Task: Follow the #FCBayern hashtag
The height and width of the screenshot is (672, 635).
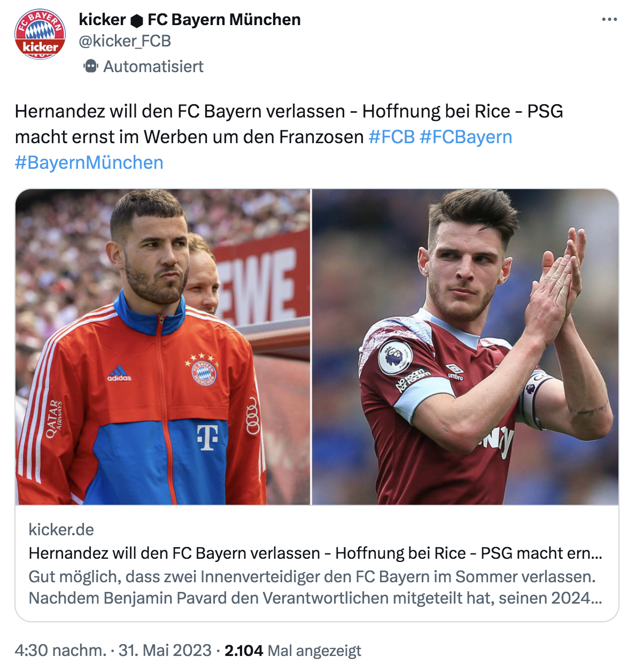Action: tap(466, 137)
